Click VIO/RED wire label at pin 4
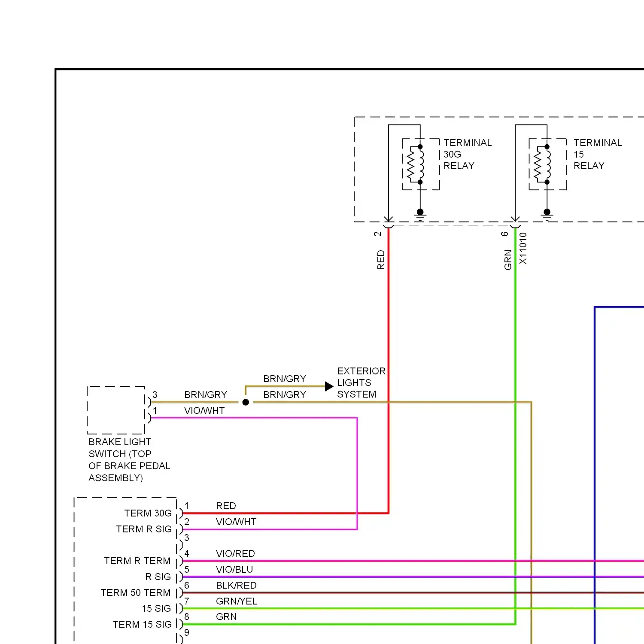The image size is (644, 644). pos(235,553)
